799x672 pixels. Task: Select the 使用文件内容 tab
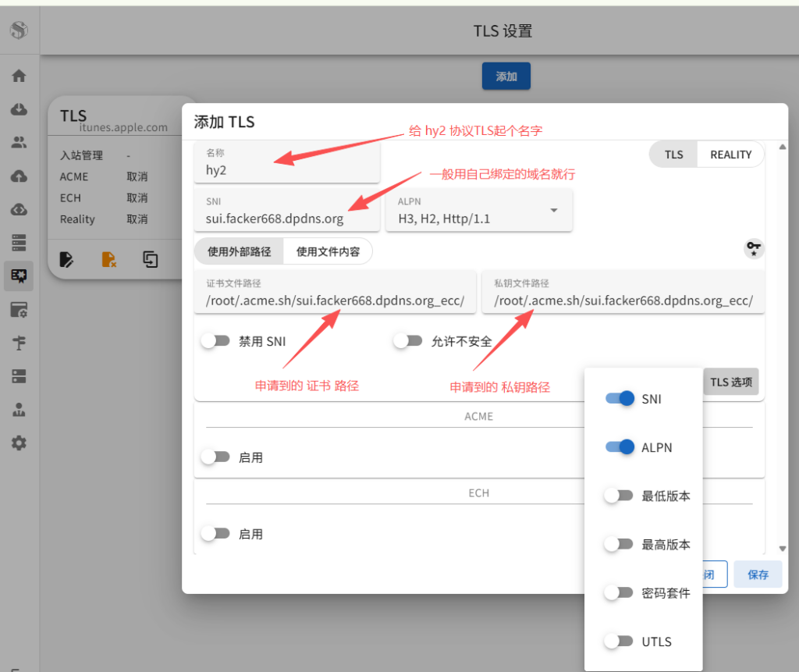point(329,251)
